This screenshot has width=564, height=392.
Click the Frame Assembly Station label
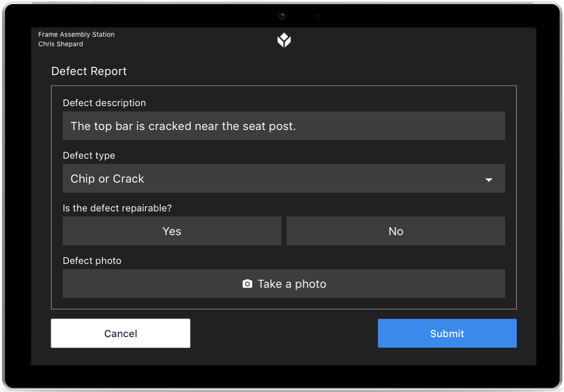point(76,34)
